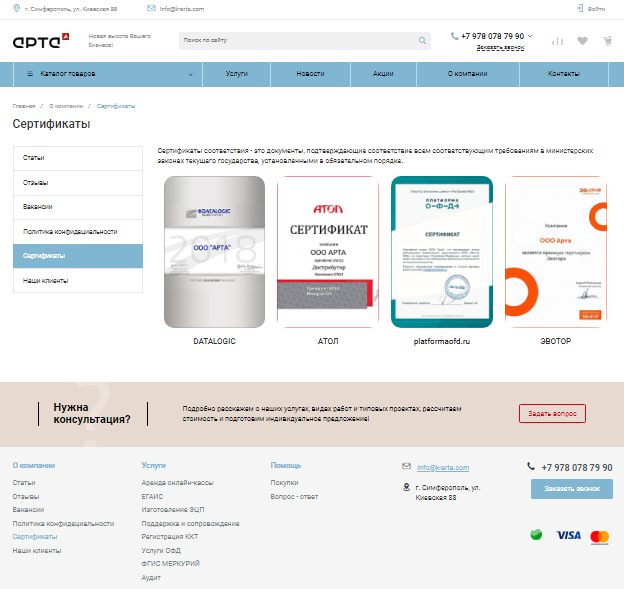Open the Каталог товаров menu
Image resolution: width=624 pixels, height=589 pixels.
click(x=108, y=74)
